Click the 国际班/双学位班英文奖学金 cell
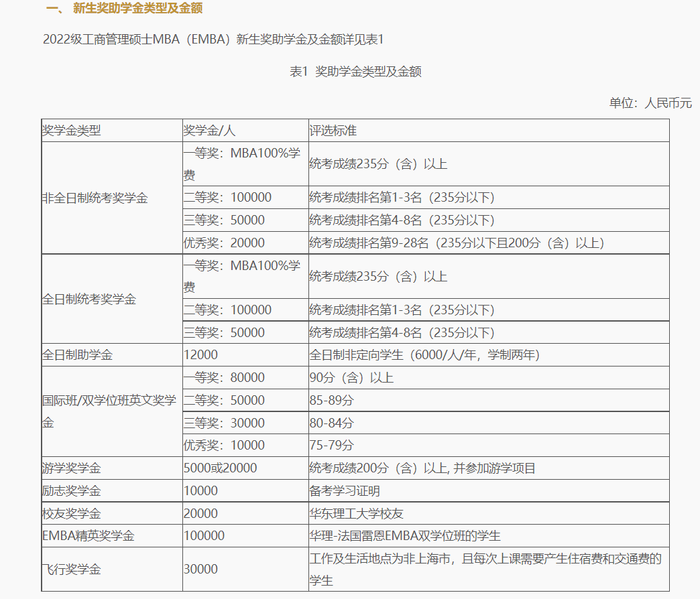Image resolution: width=700 pixels, height=599 pixels. 109,411
